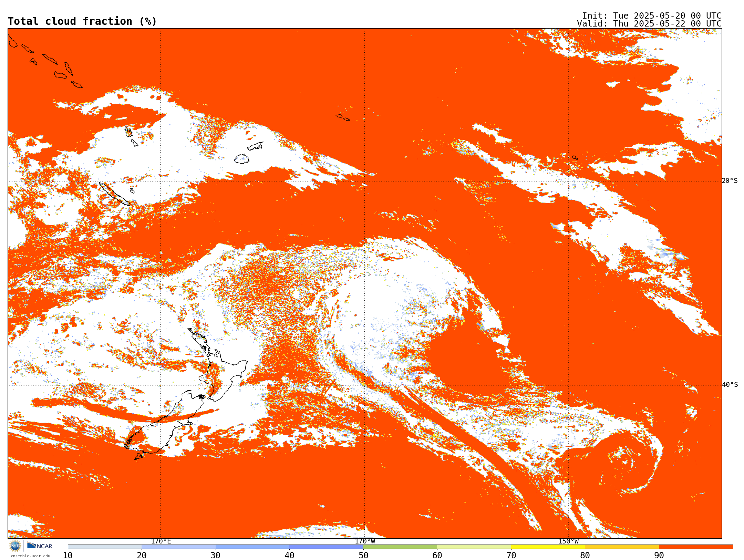Click the Stewart Island outline south of New Zealand
The width and height of the screenshot is (744, 560).
(x=138, y=457)
